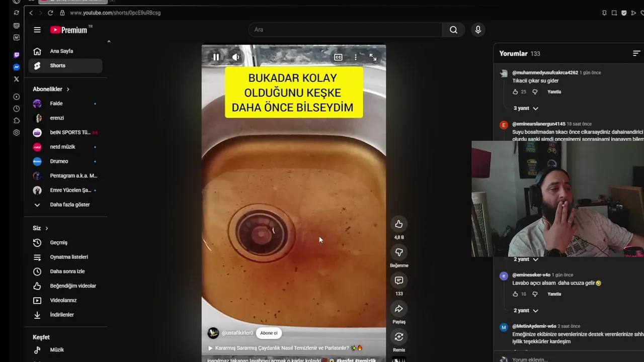The width and height of the screenshot is (644, 362).
Task: Open the browser sidebar settings gear
Action: coord(16,133)
